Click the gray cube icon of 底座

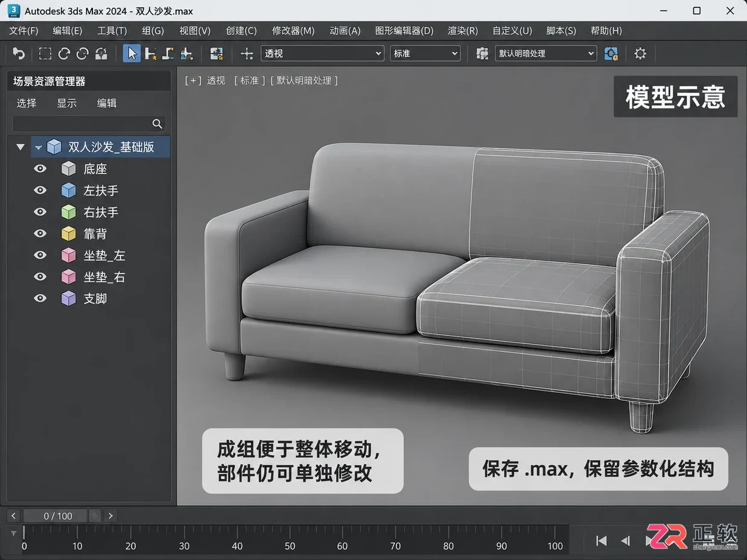click(69, 169)
